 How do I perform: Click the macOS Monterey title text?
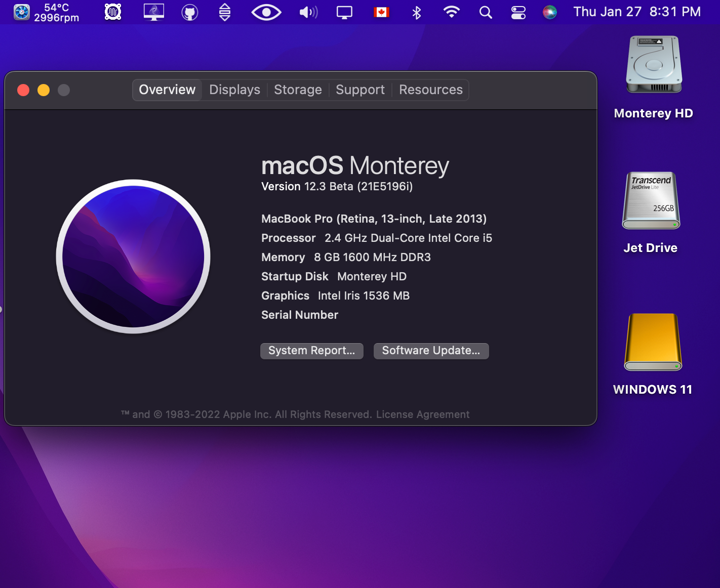(x=355, y=165)
